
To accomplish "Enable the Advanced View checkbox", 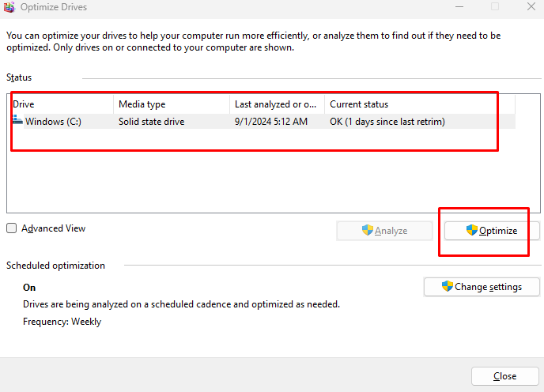I will pyautogui.click(x=11, y=228).
